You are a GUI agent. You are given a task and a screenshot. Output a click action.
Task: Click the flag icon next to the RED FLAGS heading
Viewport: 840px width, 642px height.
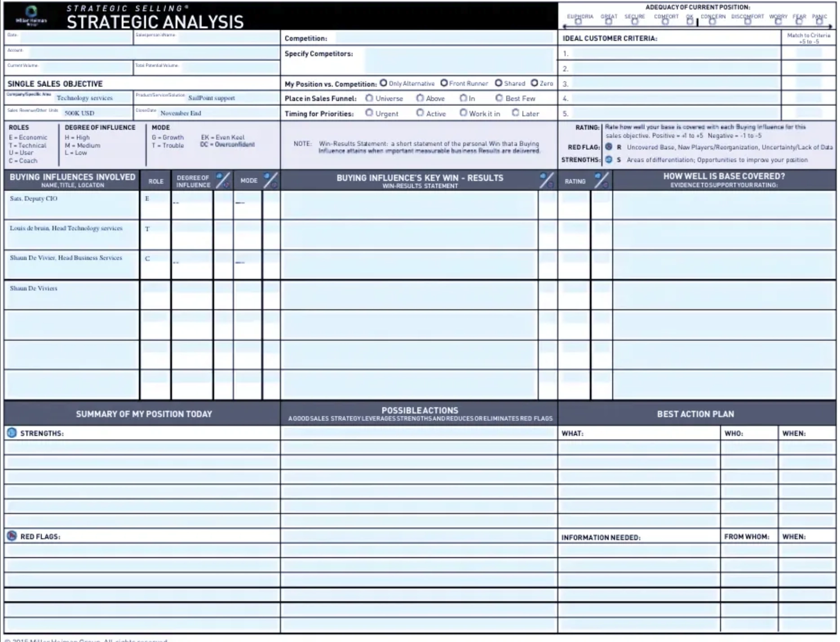[11, 536]
